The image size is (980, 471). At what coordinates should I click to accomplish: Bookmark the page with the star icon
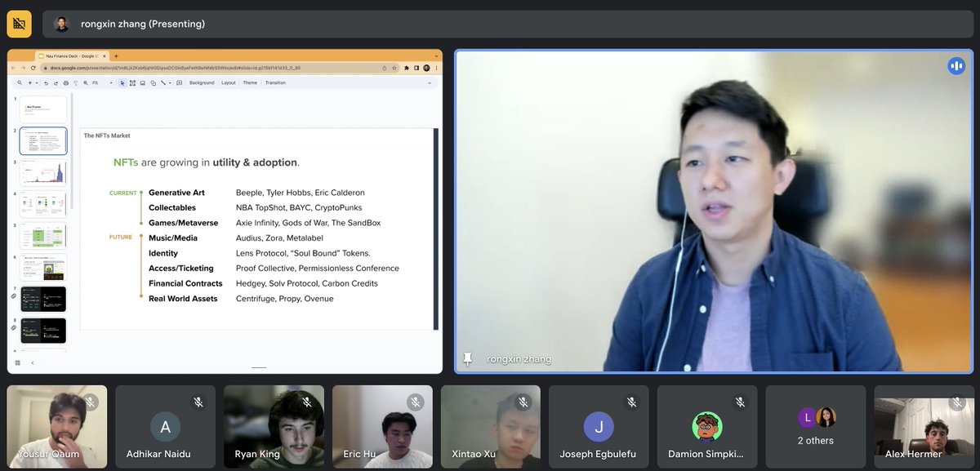[394, 68]
